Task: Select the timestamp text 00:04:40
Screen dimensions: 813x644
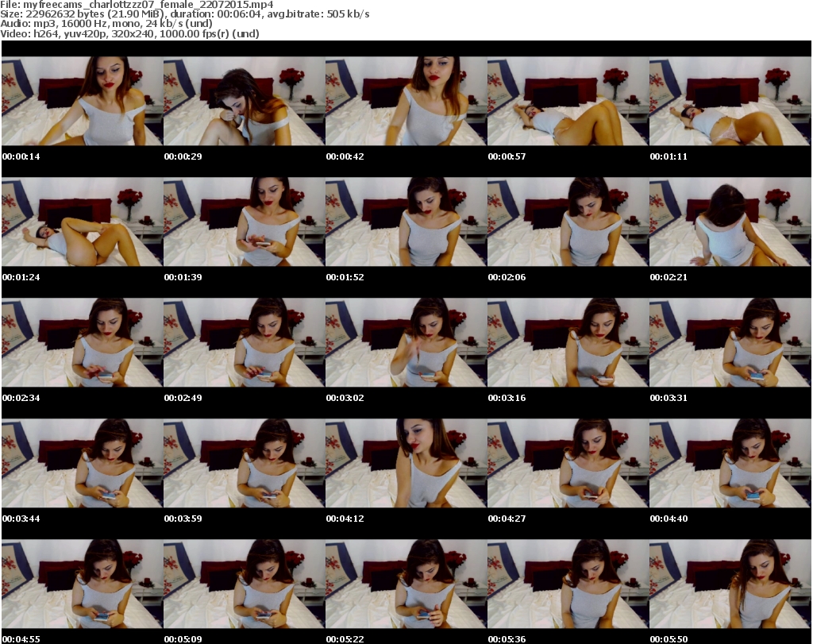Action: coord(669,519)
